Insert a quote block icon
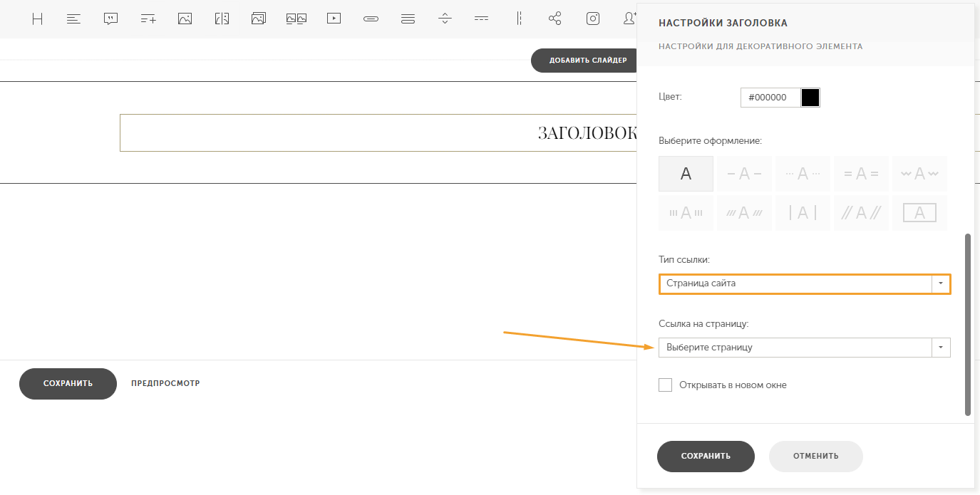The image size is (980, 495). [110, 19]
